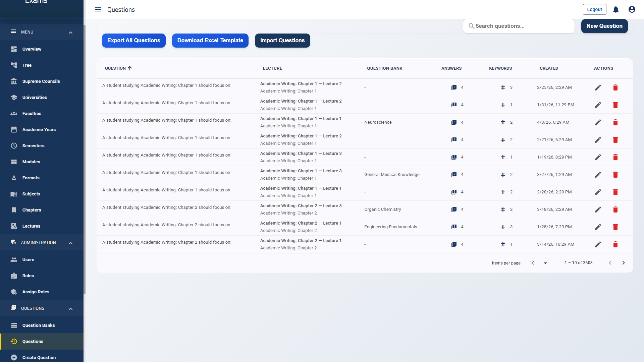Screen dimensions: 644x362
Task: Click the search magnifier in the search box
Action: pos(471,26)
